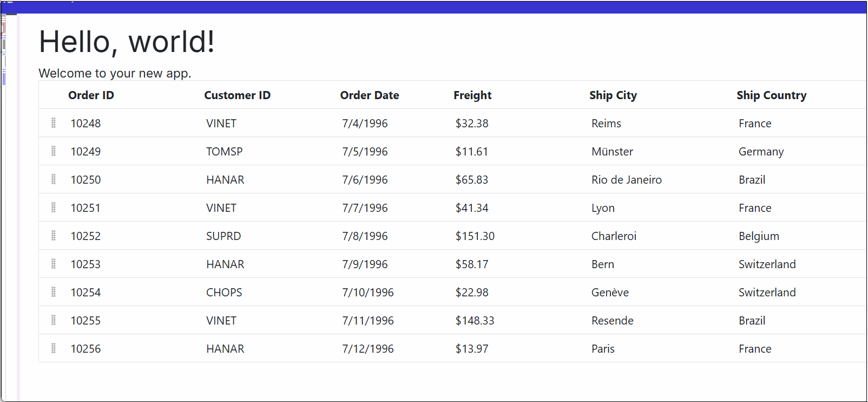Image resolution: width=868 pixels, height=402 pixels.
Task: Click the drag handle beside order 10255
Action: pyautogui.click(x=54, y=320)
